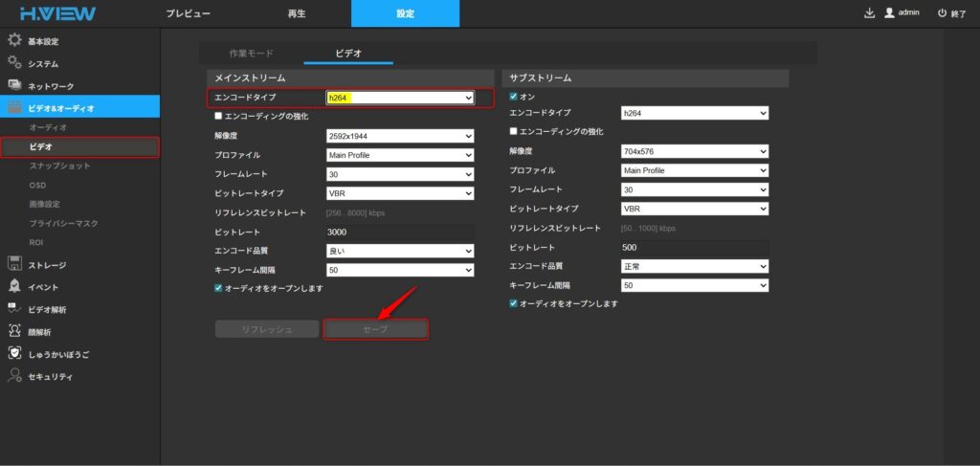Open main stream キーフレーム間隔 dropdown
The height and width of the screenshot is (466, 980).
coord(400,270)
